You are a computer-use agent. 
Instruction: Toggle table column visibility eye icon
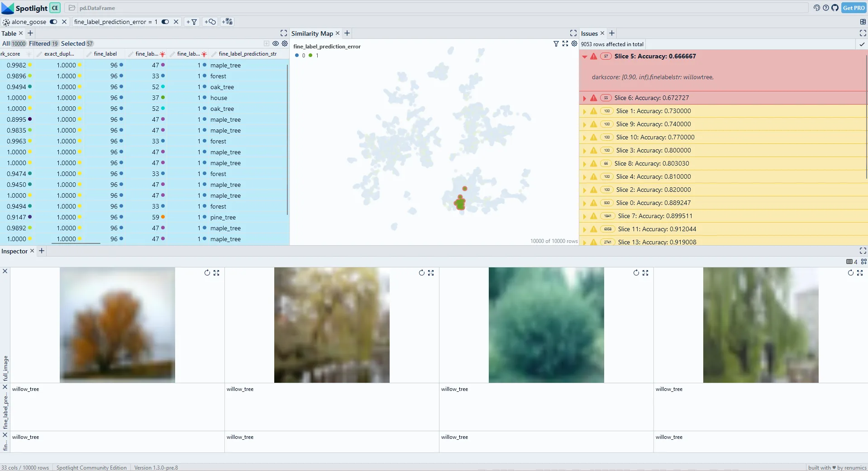tap(276, 43)
